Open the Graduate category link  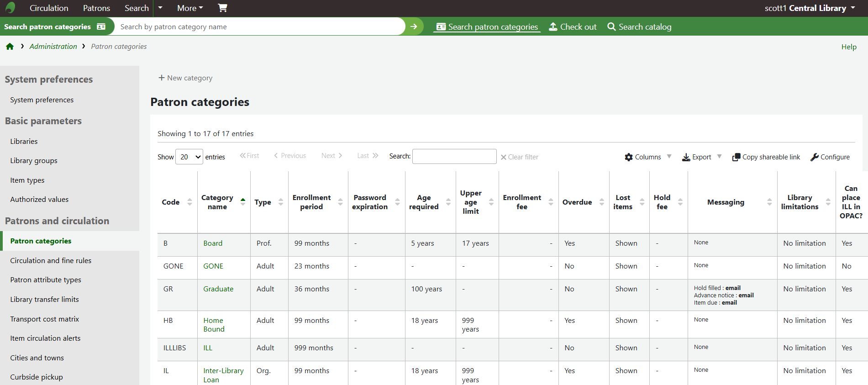(x=218, y=289)
